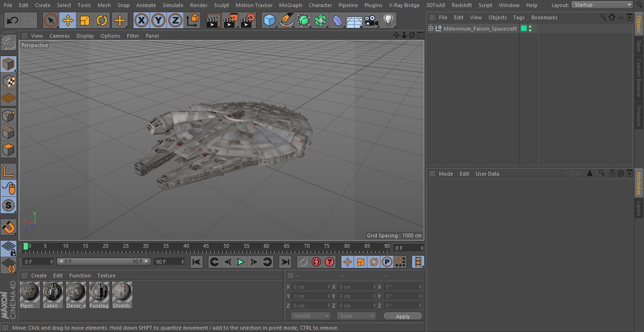Go to end of animation
This screenshot has height=332, width=644.
285,262
